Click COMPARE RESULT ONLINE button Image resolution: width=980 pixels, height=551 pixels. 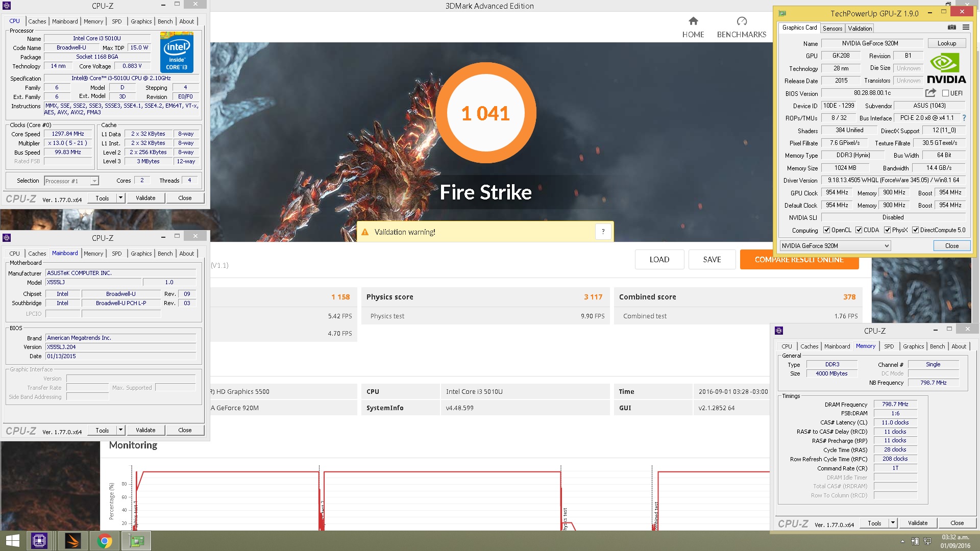[x=799, y=260]
